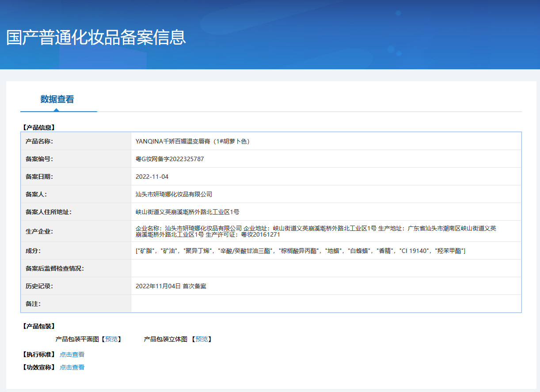Click the 国产普通化妆品备案信息 page title

click(x=96, y=38)
